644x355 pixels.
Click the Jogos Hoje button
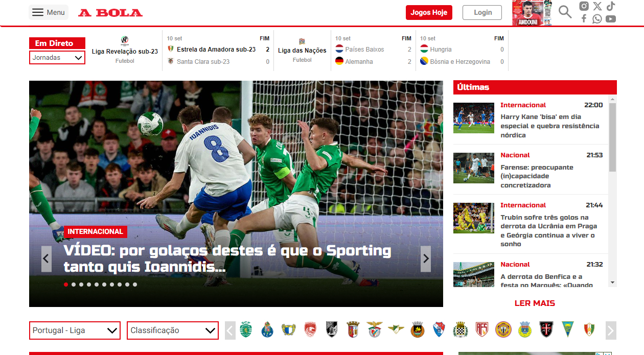point(429,13)
